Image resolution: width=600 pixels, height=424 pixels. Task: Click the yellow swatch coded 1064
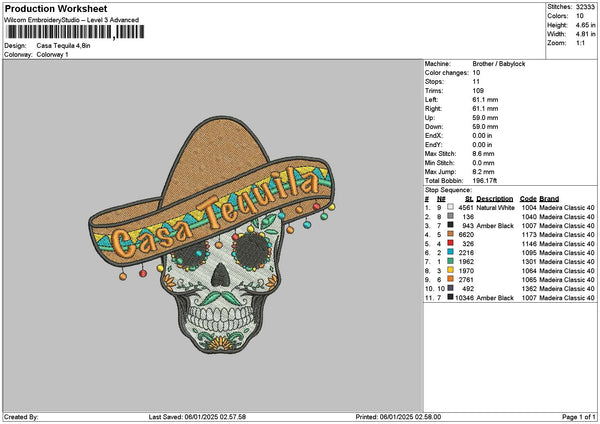click(x=452, y=270)
